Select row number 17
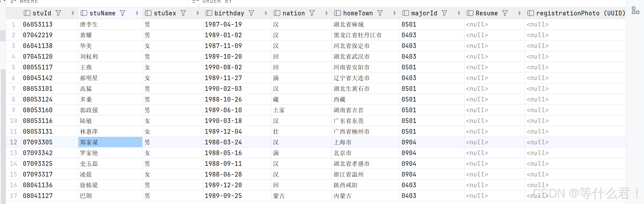Image resolution: width=644 pixels, height=204 pixels. point(14,196)
